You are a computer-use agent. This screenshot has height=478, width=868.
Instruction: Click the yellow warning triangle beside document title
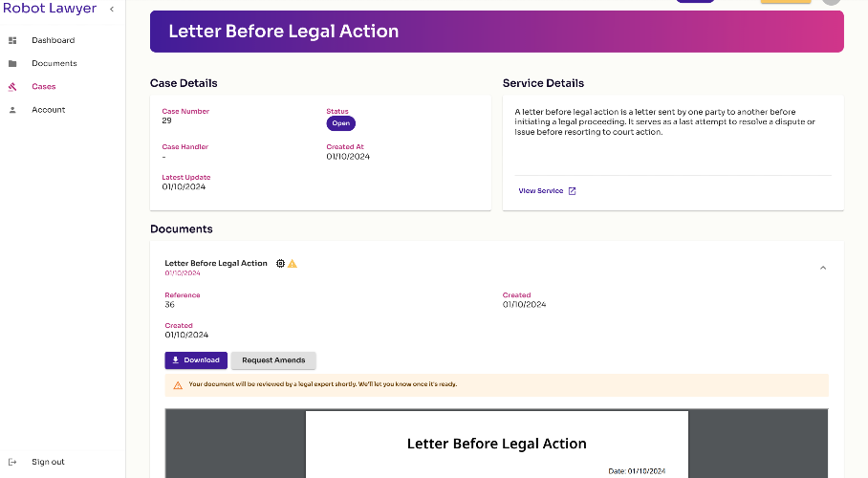point(293,264)
